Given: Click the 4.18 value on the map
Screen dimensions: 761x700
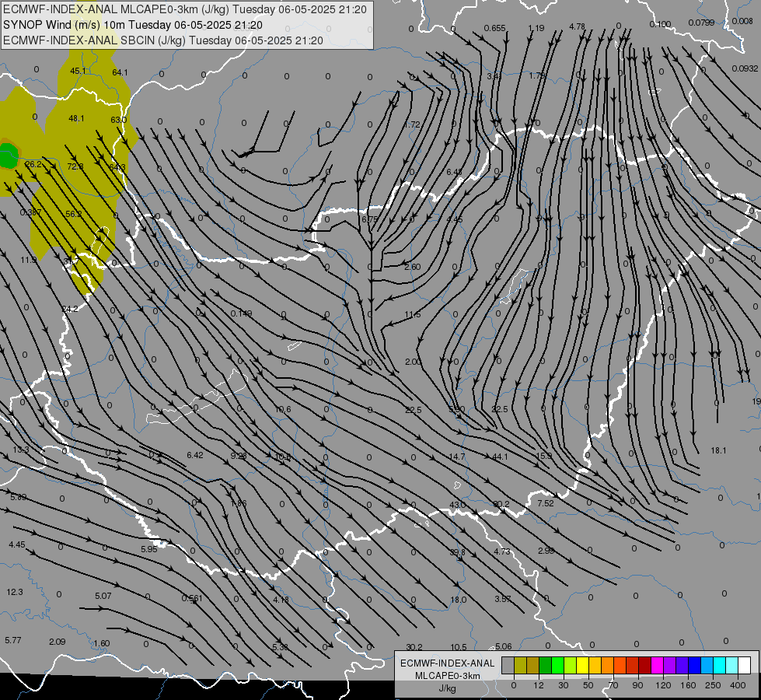Looking at the screenshot, I should tap(281, 600).
